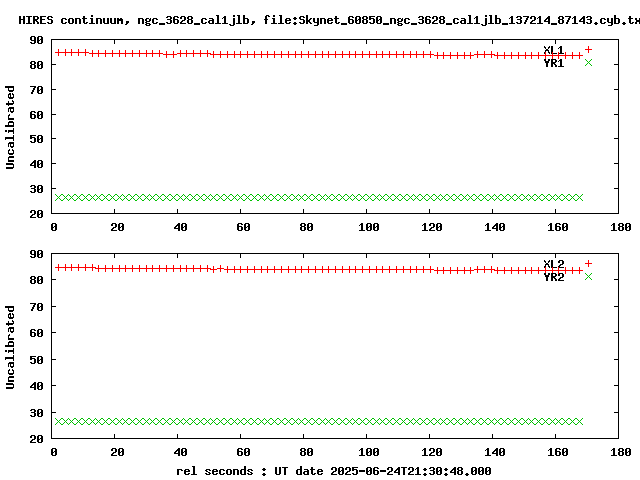
Task: Click the Uncalibrated axis label of XL2 plot
Action: click(10, 347)
